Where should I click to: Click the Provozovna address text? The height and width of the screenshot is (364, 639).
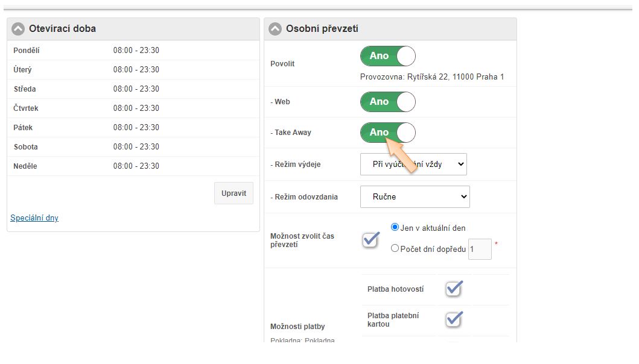coord(431,77)
